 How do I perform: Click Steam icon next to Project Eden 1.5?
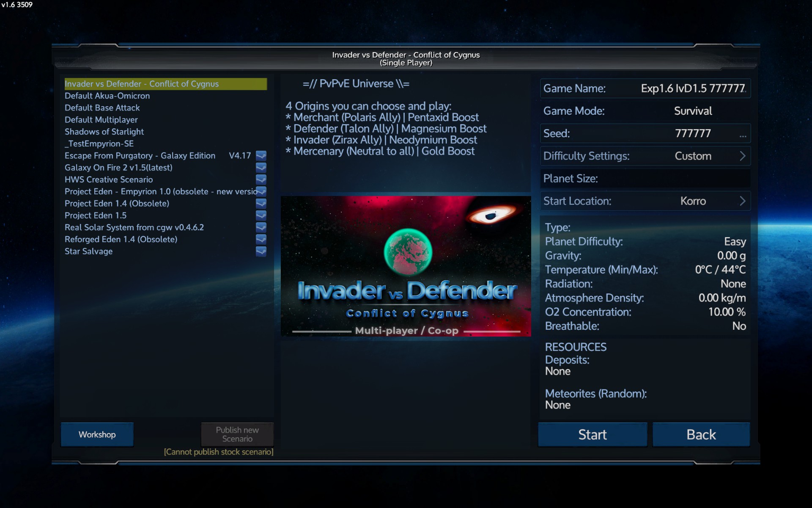pos(261,215)
